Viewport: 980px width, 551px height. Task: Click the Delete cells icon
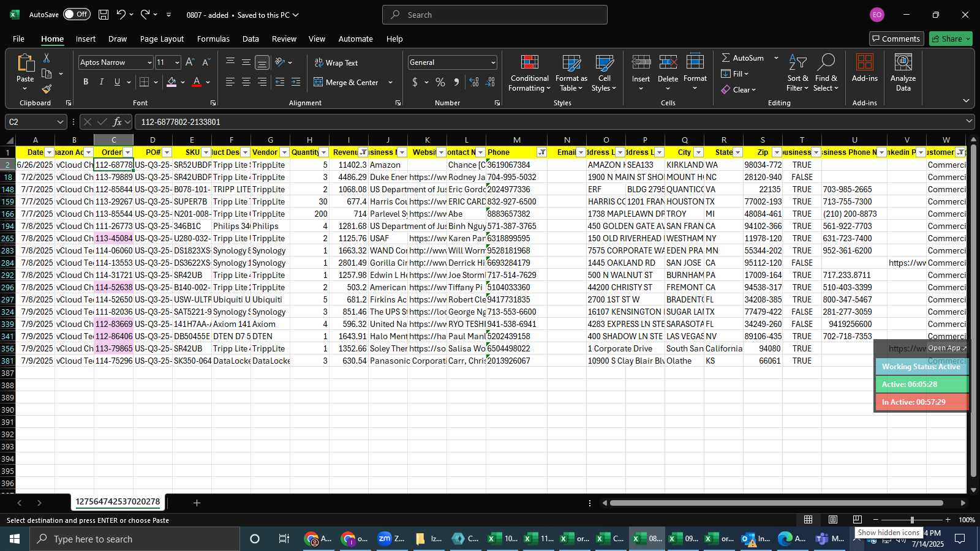668,62
